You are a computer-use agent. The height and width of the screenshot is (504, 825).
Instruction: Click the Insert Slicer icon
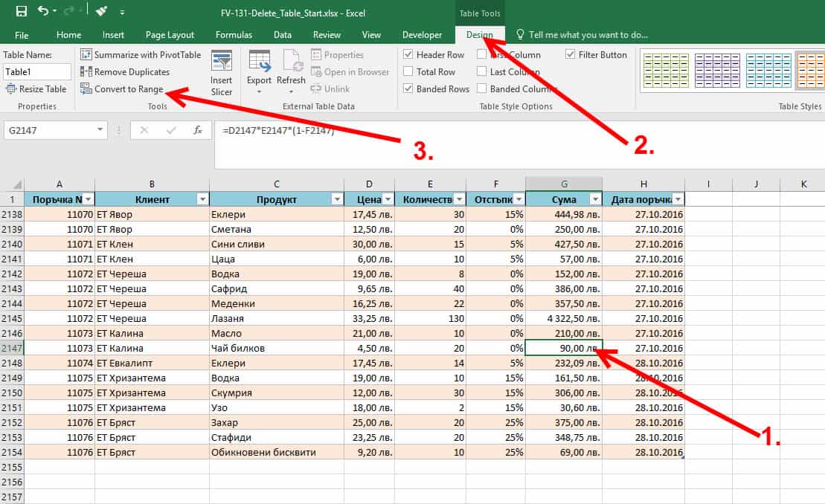coord(222,61)
